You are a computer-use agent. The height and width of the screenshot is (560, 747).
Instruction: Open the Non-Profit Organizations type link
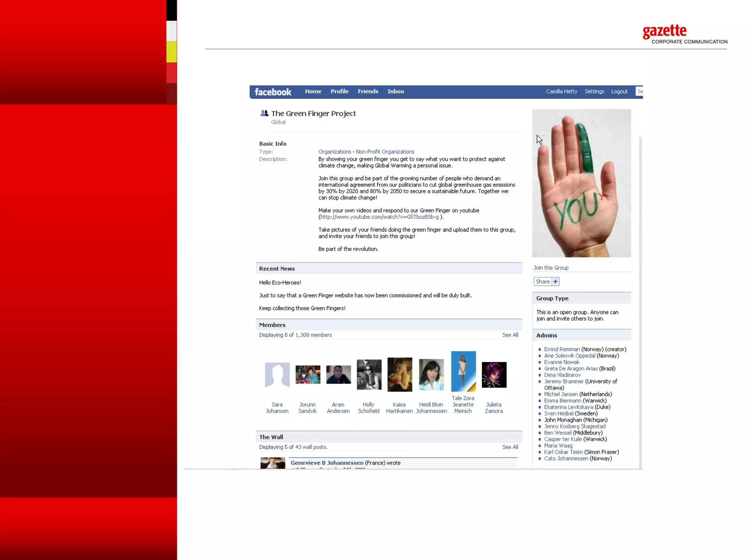click(x=385, y=152)
